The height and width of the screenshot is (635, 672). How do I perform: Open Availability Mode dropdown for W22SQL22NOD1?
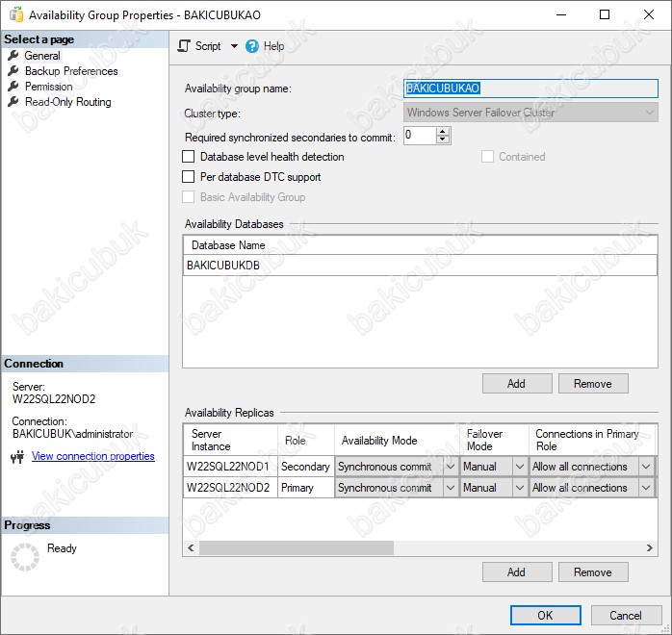(451, 467)
